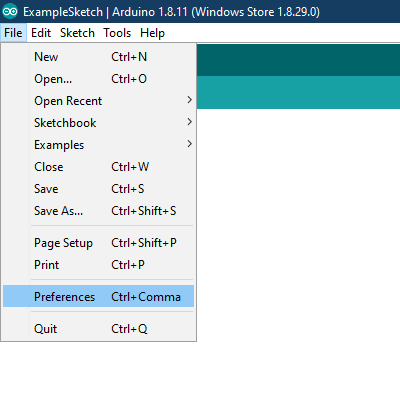Expand the Examples submenu
Viewport: 400px width, 400px height.
coord(98,145)
